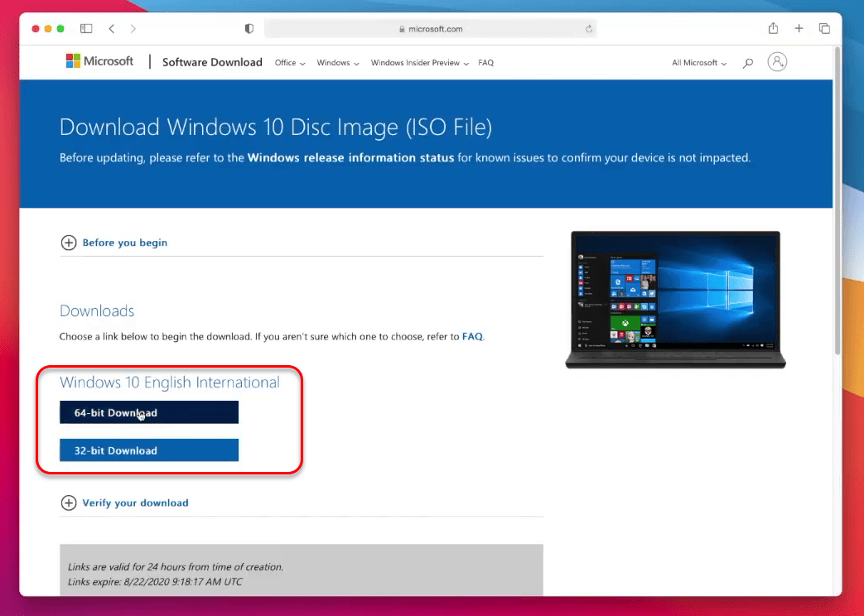Open a new tab with plus icon
This screenshot has height=616, width=864.
pyautogui.click(x=799, y=29)
